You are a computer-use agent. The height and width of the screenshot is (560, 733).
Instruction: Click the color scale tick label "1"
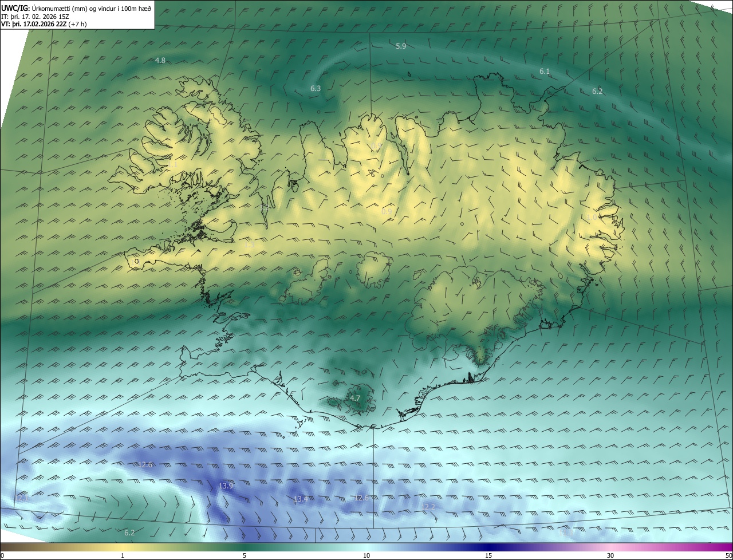tap(123, 555)
